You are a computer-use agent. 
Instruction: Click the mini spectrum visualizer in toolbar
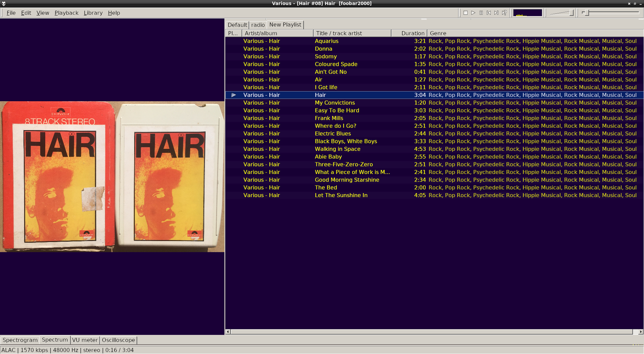tap(528, 13)
